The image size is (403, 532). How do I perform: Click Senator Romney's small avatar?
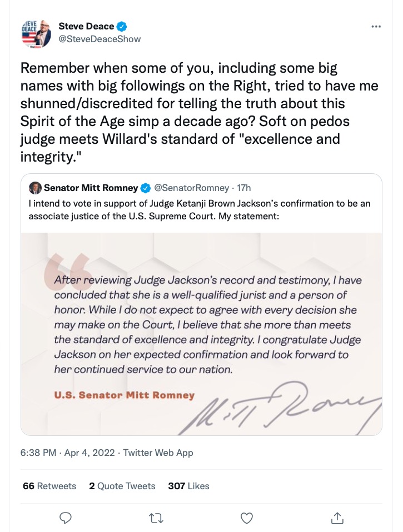(x=35, y=188)
